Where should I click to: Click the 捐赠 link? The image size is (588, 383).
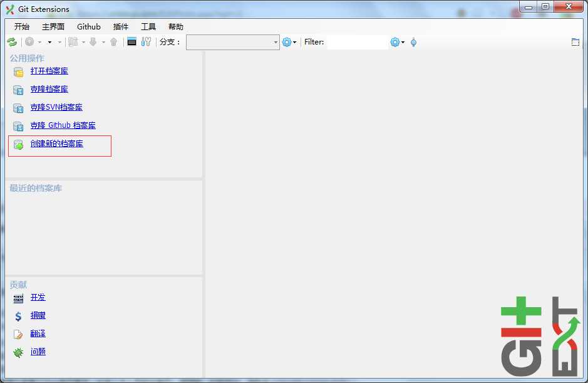(x=38, y=315)
